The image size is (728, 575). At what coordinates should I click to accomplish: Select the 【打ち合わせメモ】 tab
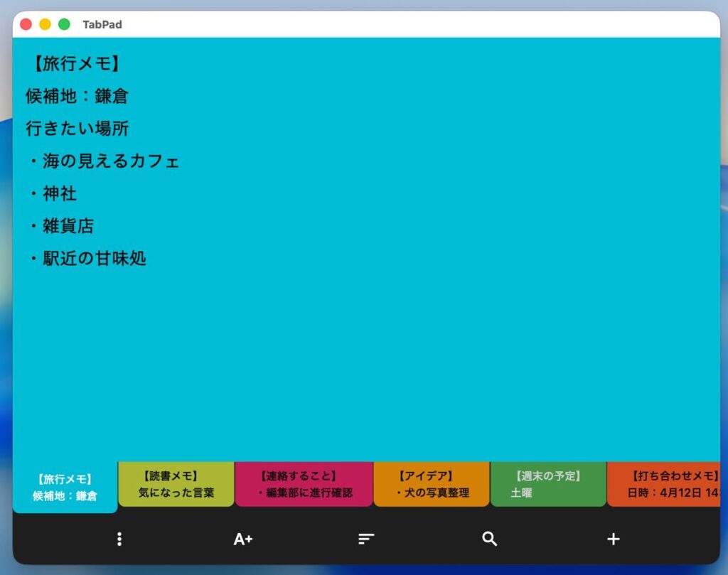[664, 484]
